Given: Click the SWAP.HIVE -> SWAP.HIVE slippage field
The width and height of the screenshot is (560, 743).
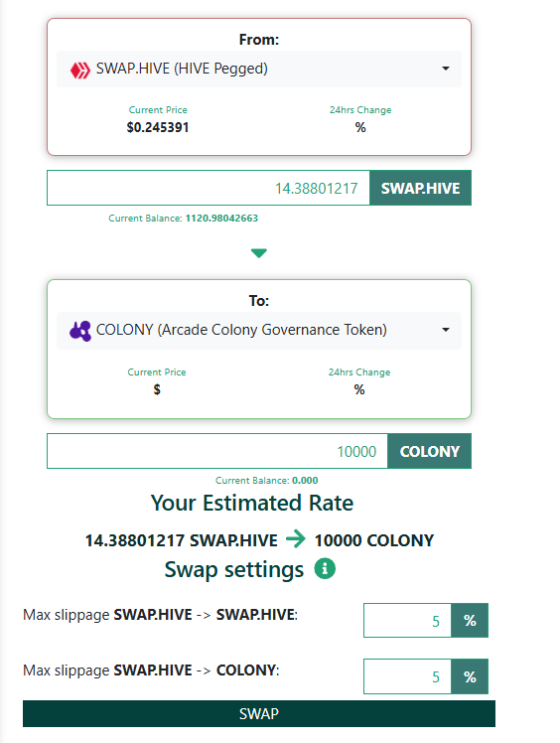Looking at the screenshot, I should click(x=407, y=620).
